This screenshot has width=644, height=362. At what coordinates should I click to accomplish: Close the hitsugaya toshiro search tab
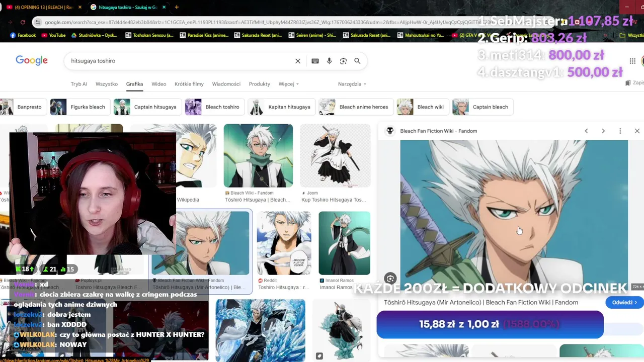164,7
